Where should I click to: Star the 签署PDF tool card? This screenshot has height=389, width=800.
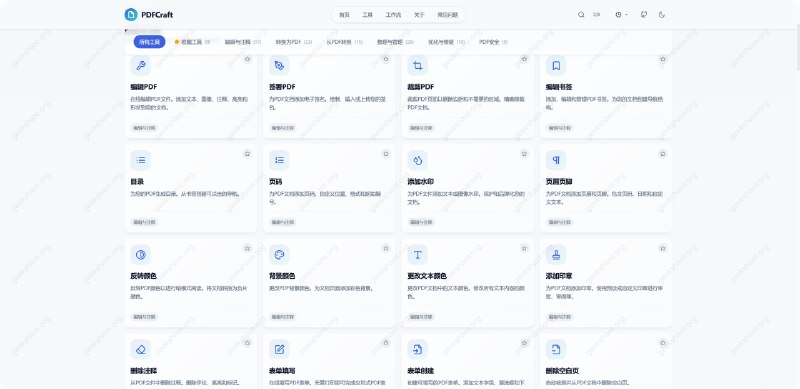click(386, 59)
